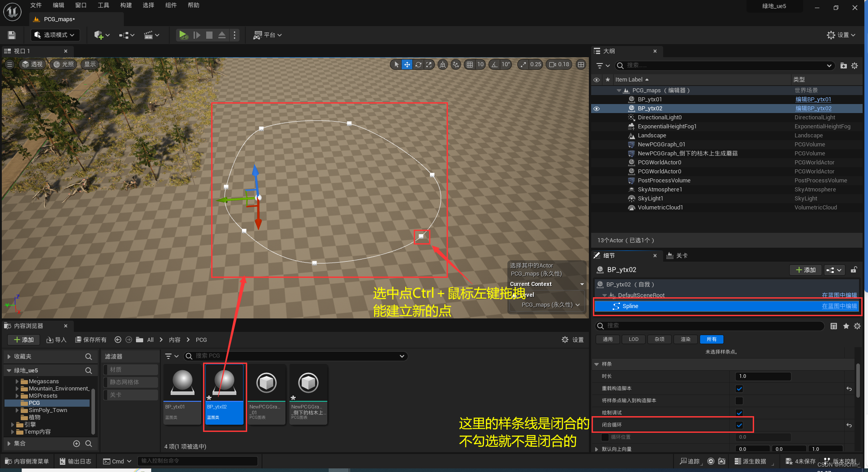The image size is (868, 472).
Task: Switch to the 关卡 Levels tab
Action: point(677,256)
